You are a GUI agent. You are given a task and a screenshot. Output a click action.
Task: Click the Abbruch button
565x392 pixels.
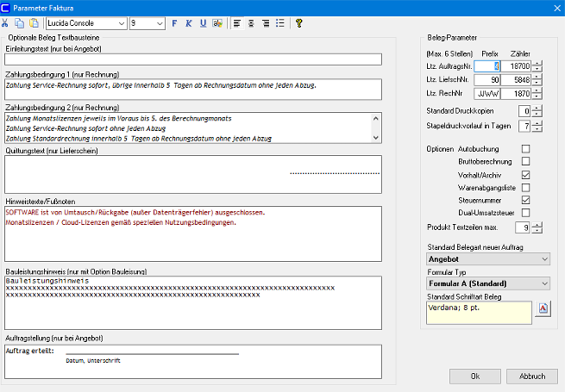point(532,376)
